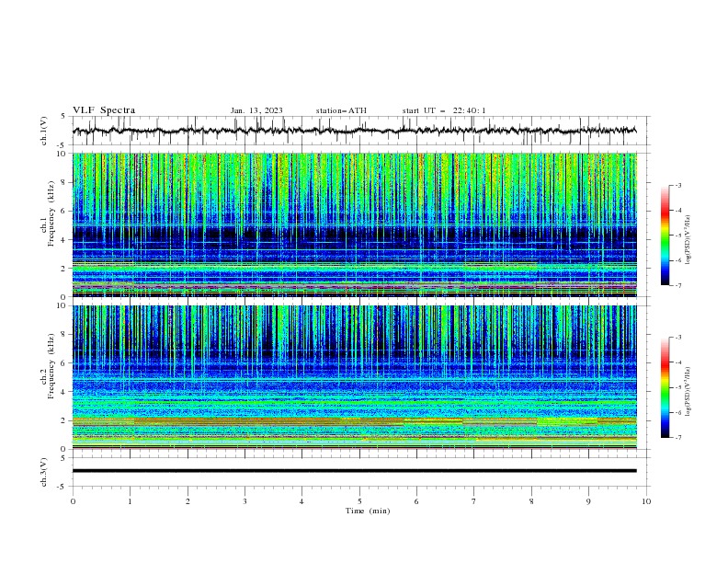Click the "6" frequency tick of ch.2 spectrogram
This screenshot has width=728, height=563.
coord(65,363)
